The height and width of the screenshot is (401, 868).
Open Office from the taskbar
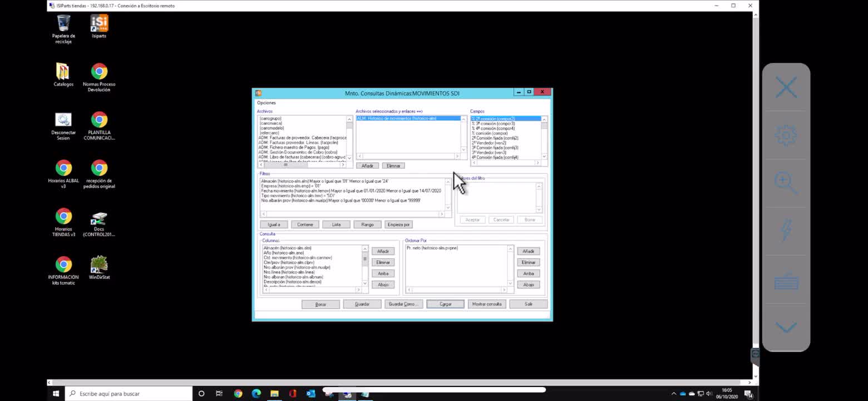[293, 393]
